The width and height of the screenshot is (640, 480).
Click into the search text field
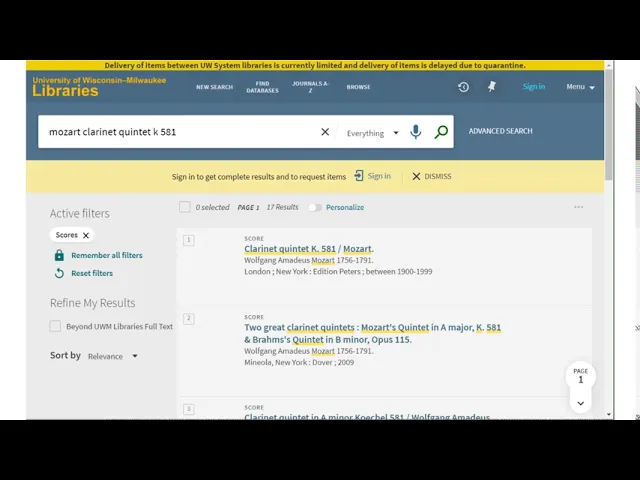(180, 132)
